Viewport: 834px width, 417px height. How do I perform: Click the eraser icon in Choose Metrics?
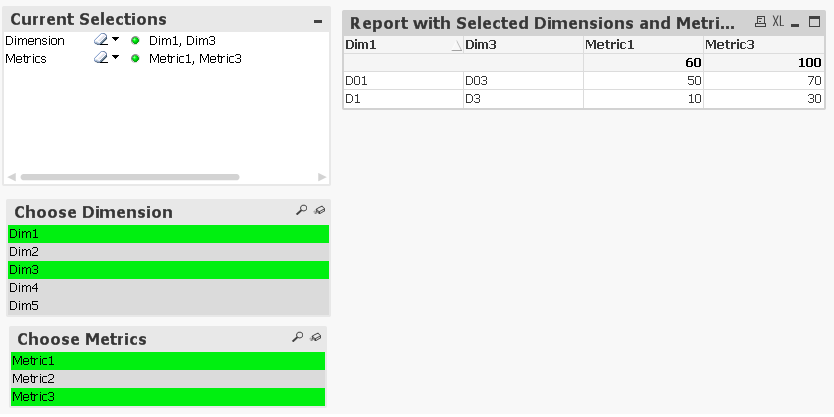(x=316, y=338)
